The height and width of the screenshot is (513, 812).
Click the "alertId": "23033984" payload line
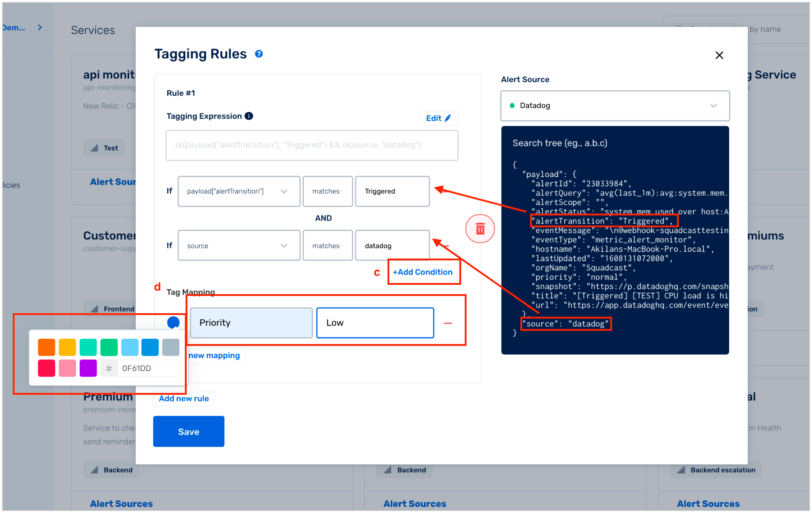point(581,184)
